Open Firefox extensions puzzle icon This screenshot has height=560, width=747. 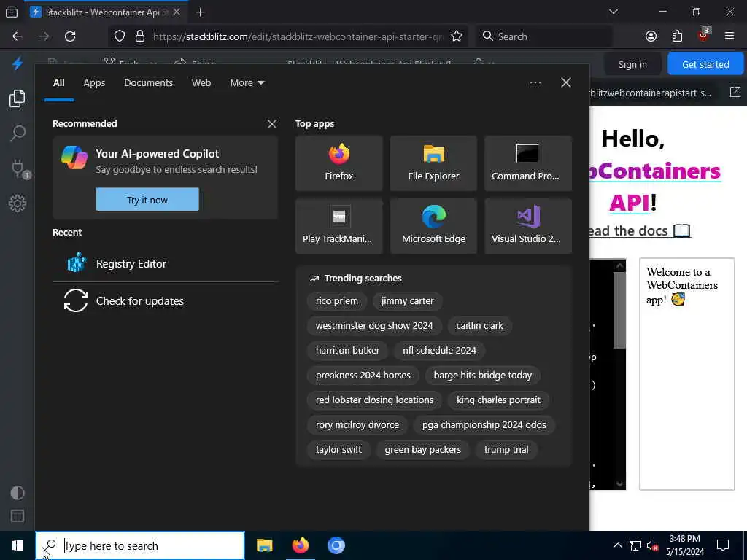click(x=677, y=36)
